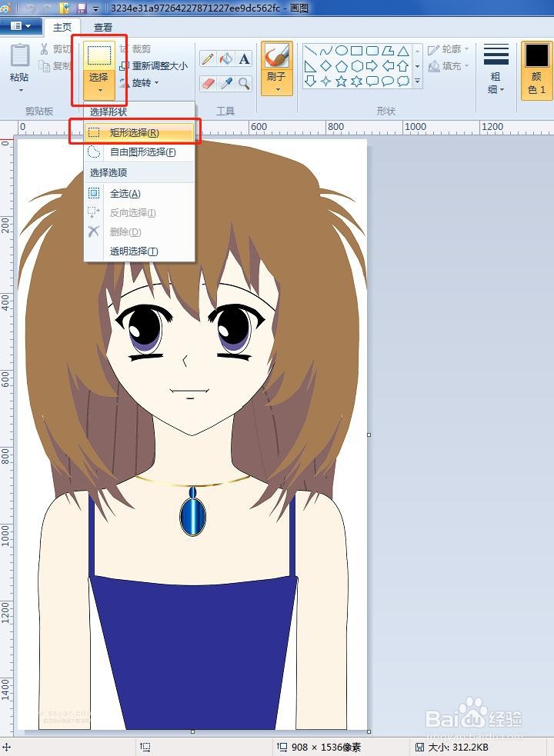The width and height of the screenshot is (554, 756).
Task: Activate the 刷子 brush tool
Action: pyautogui.click(x=277, y=62)
